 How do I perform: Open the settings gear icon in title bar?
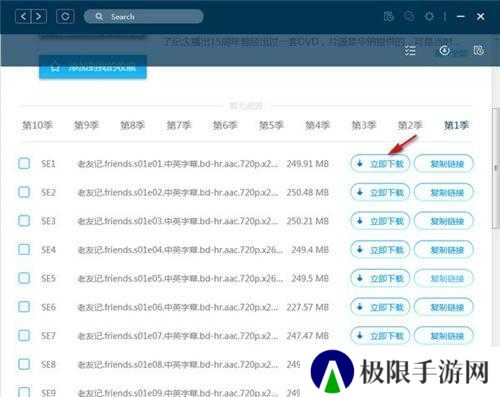tap(429, 16)
